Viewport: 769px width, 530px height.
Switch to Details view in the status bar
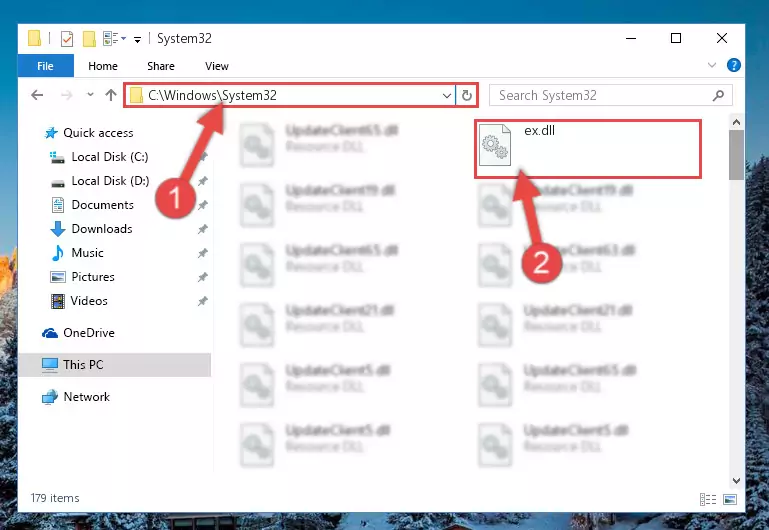point(708,499)
